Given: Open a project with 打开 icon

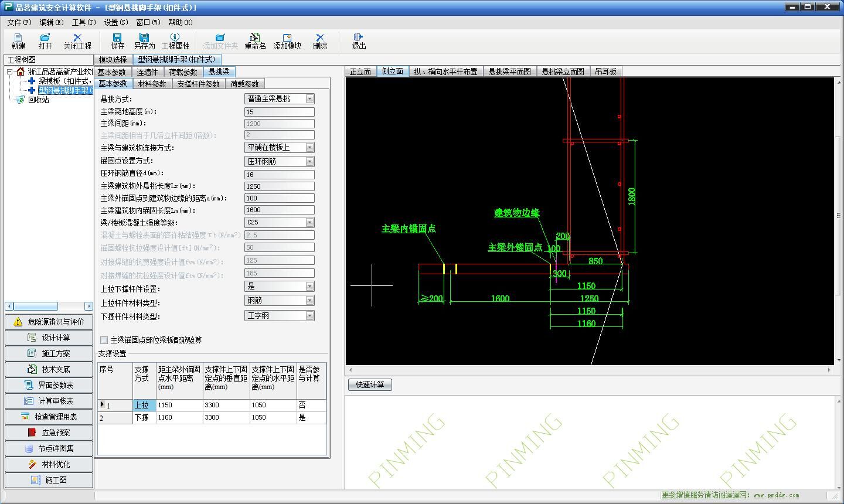Looking at the screenshot, I should click(45, 41).
